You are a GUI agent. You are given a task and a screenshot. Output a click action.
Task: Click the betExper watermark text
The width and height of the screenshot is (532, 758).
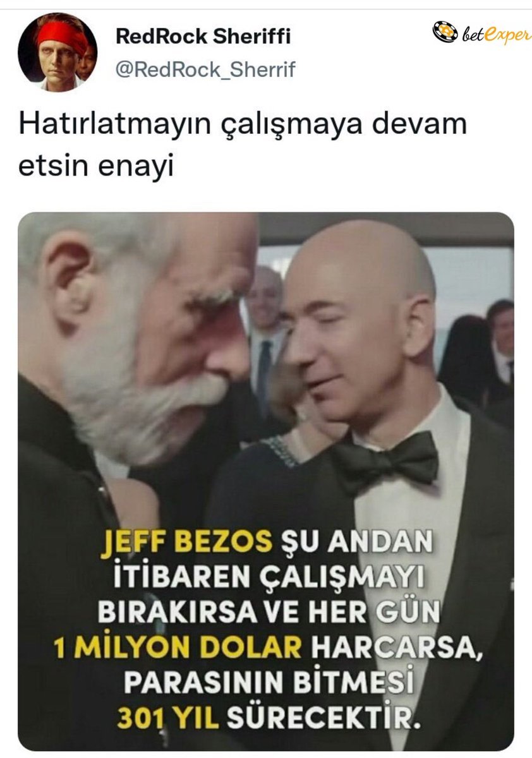(495, 34)
